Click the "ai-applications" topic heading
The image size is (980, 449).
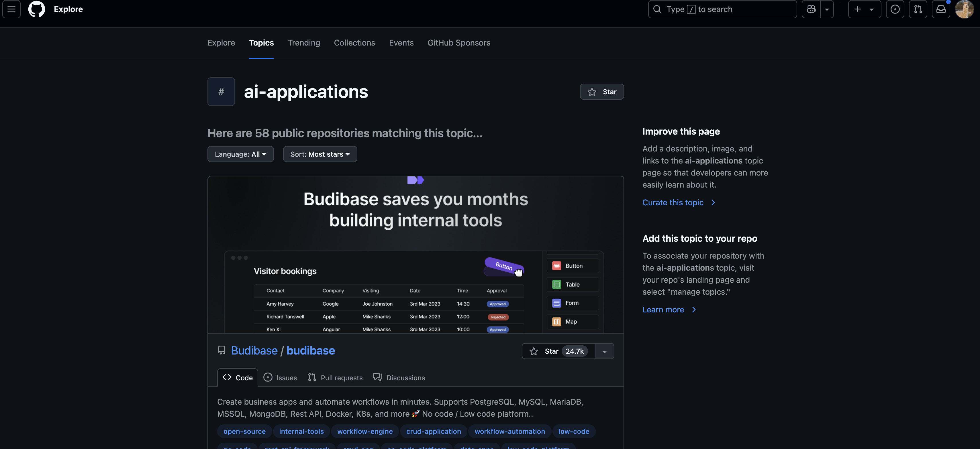click(306, 92)
